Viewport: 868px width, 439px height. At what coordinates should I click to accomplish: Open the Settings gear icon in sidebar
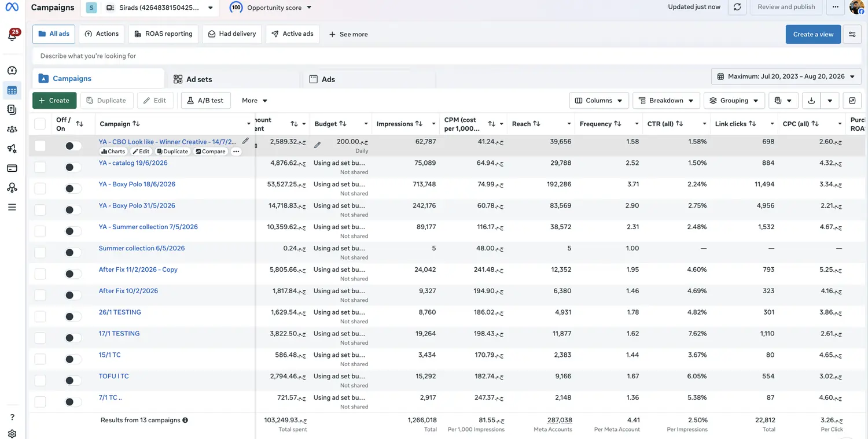(12, 433)
